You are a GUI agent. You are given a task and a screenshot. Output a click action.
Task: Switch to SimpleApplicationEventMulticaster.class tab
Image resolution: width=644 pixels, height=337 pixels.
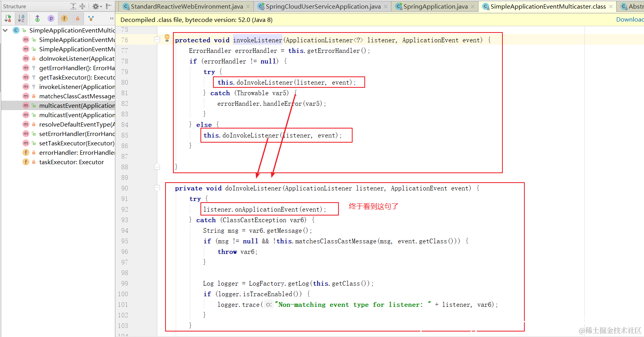click(x=548, y=6)
